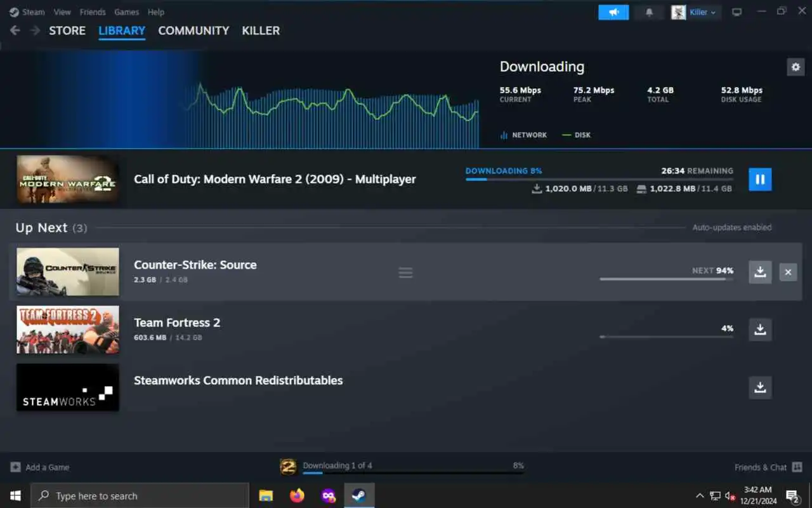This screenshot has width=812, height=508.
Task: Grab the Counter-Strike: Source reorder handle
Action: (x=405, y=272)
